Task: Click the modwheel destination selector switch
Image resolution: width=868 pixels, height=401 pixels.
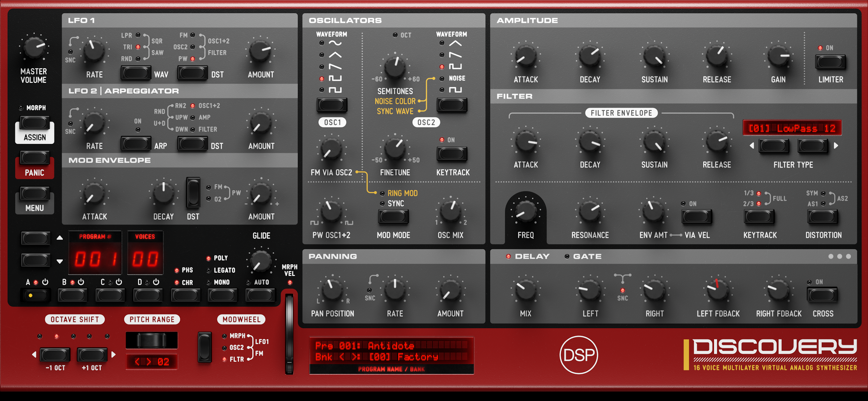Action: (204, 347)
